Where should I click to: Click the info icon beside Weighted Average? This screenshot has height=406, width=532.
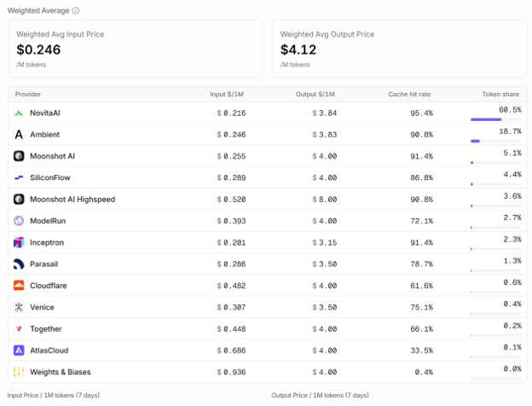coord(76,10)
